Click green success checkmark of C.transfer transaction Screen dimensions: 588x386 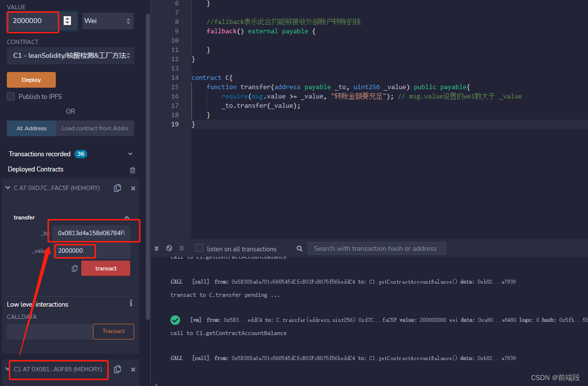click(x=175, y=320)
